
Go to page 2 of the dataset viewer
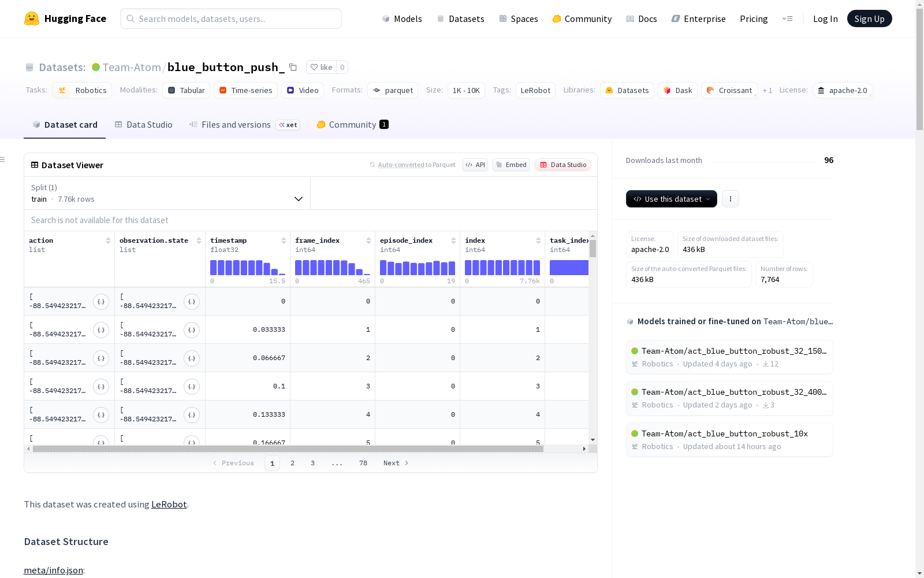pos(293,463)
